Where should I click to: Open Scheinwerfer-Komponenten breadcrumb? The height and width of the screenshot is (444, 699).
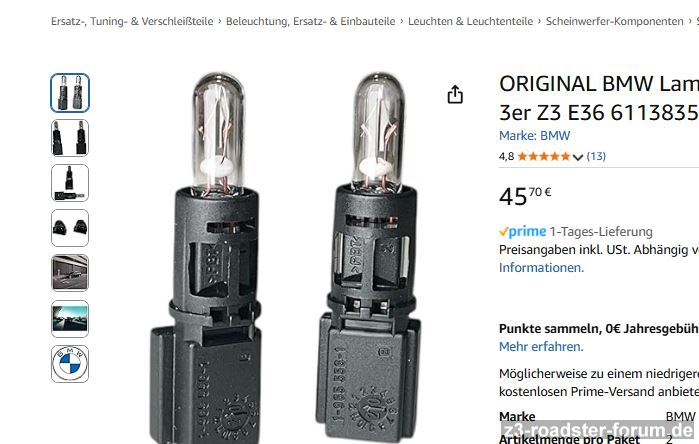click(614, 21)
